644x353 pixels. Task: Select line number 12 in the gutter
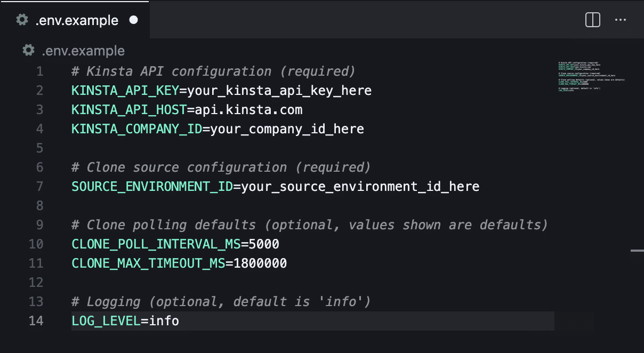click(36, 283)
